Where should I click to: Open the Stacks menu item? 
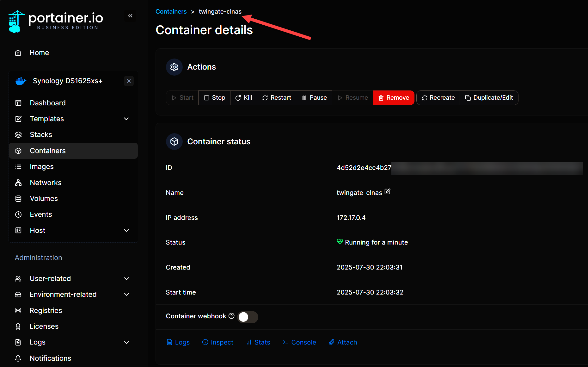pyautogui.click(x=41, y=134)
